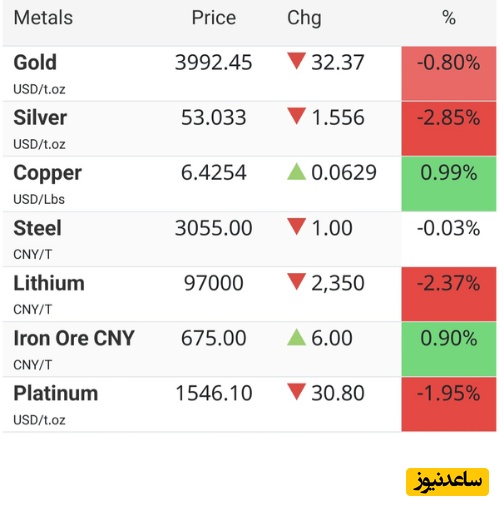Open the Copper commodity link
Viewport: 499px width, 506px height.
[47, 173]
